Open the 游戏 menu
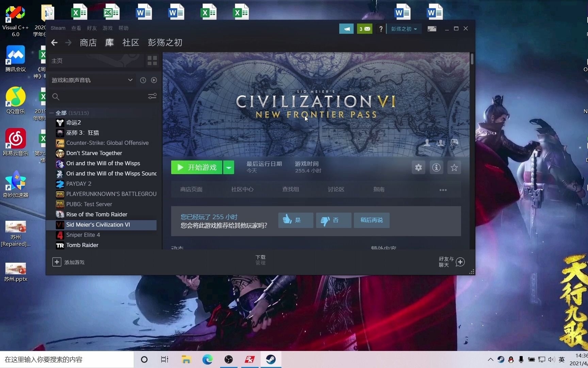Screen dimensions: 588x368 click(x=108, y=28)
